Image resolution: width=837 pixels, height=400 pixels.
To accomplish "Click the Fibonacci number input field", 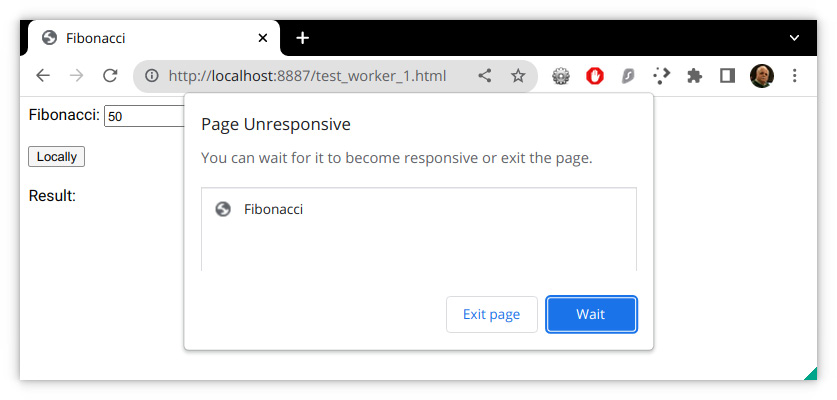I will (144, 116).
